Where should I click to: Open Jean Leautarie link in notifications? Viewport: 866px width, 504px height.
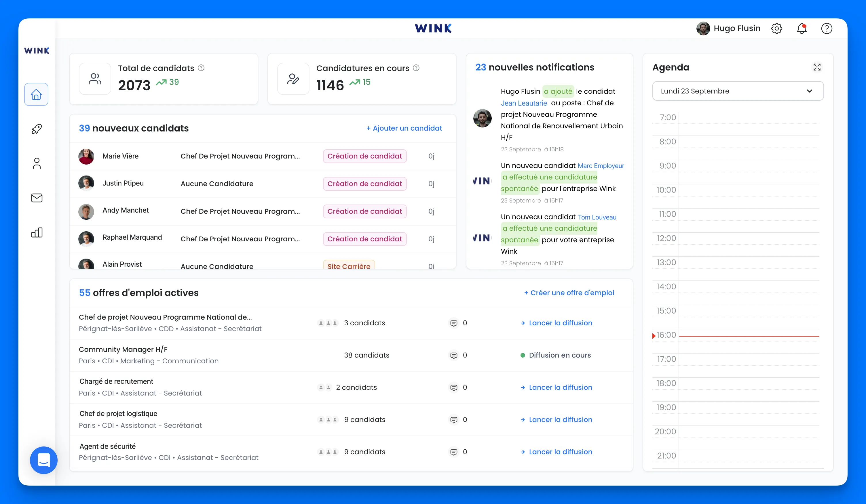pos(524,103)
